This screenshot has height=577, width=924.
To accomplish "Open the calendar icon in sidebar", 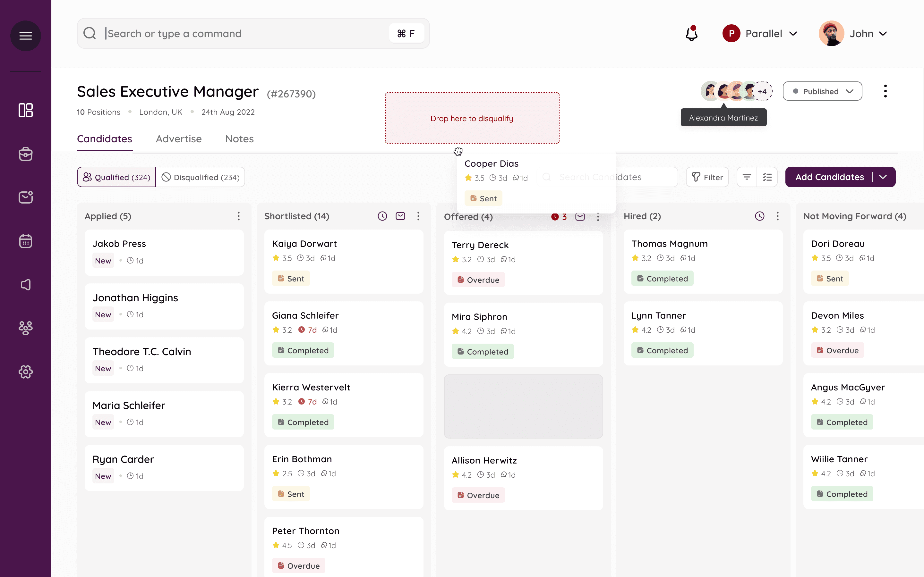I will click(26, 241).
